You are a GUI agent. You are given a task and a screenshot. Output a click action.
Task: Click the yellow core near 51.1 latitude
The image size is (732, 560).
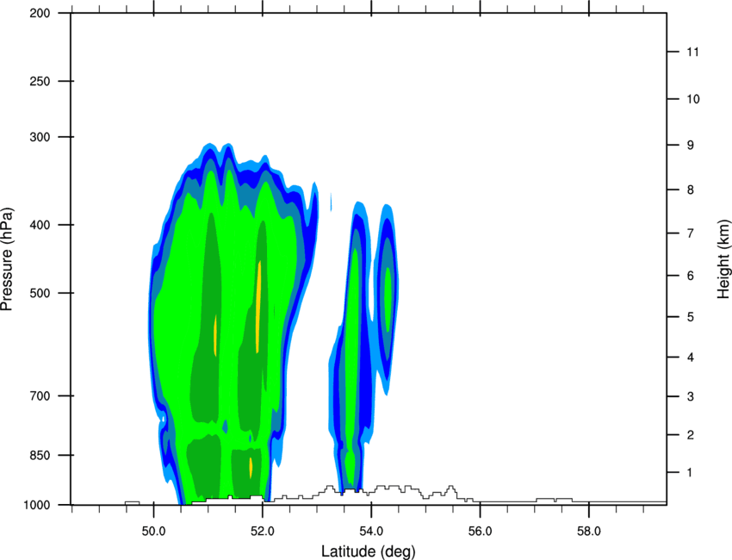(x=215, y=335)
